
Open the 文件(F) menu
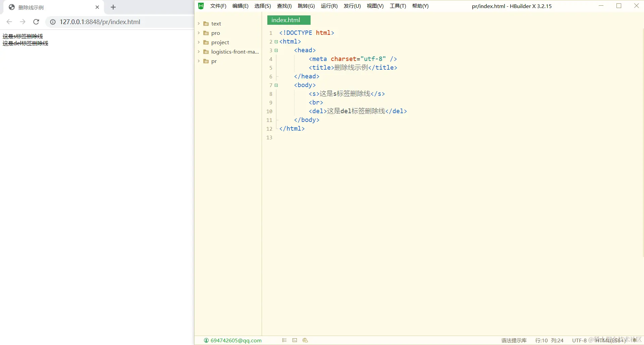pyautogui.click(x=218, y=6)
